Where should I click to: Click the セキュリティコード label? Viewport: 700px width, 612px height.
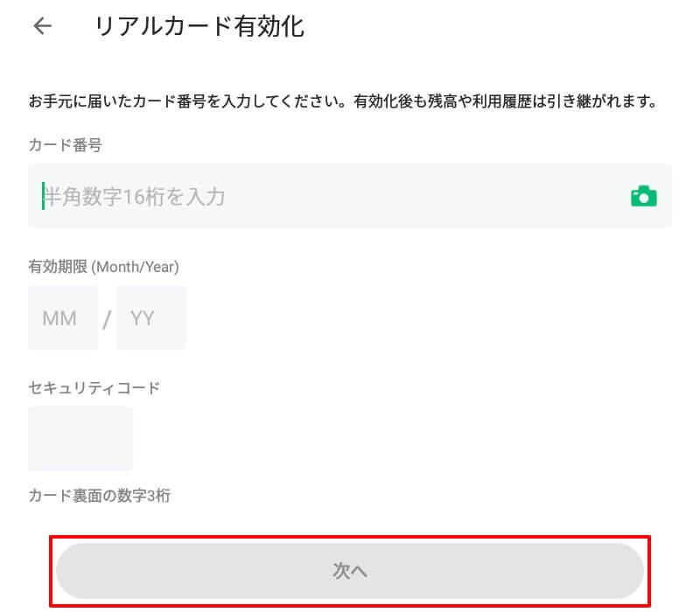94,387
